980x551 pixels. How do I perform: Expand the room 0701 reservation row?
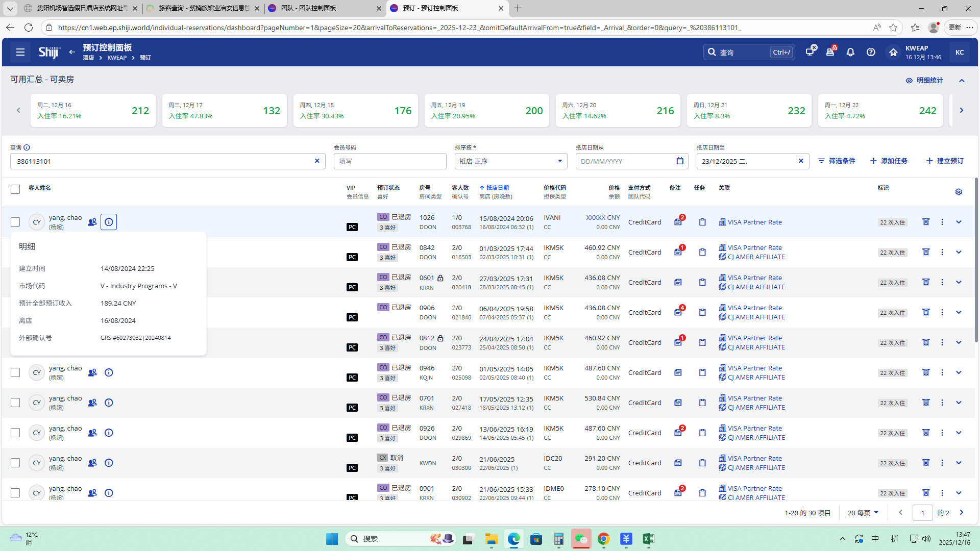pyautogui.click(x=959, y=403)
